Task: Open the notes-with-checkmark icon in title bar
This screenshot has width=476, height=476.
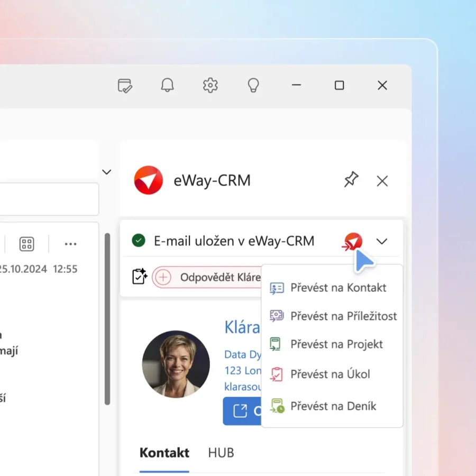Action: (x=125, y=86)
